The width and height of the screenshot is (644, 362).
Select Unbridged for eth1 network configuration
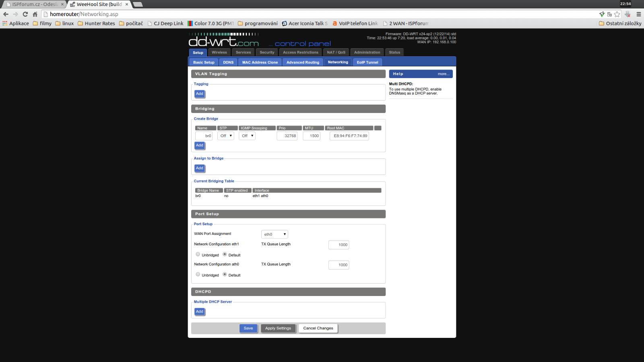pos(198,254)
